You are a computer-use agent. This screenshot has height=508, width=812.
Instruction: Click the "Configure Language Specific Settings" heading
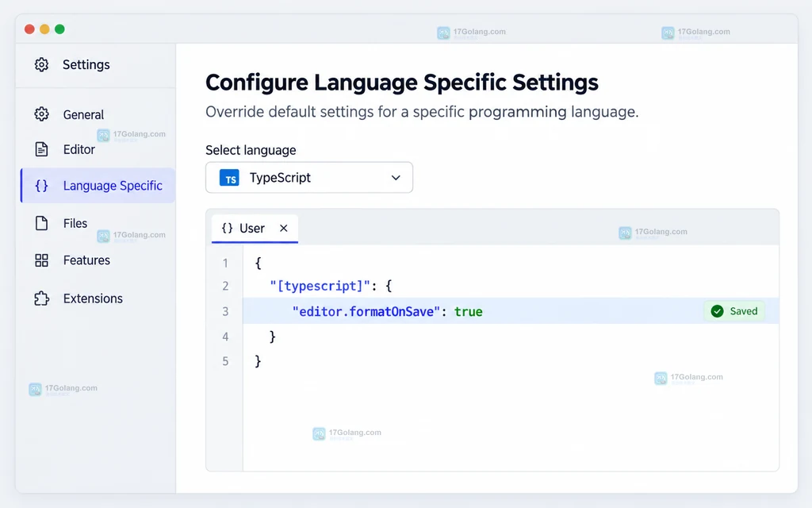(x=402, y=83)
